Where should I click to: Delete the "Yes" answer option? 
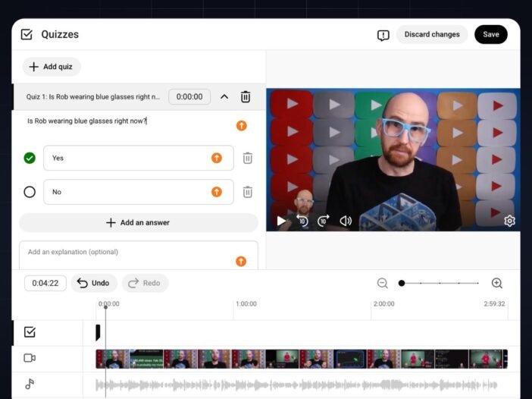tap(247, 158)
